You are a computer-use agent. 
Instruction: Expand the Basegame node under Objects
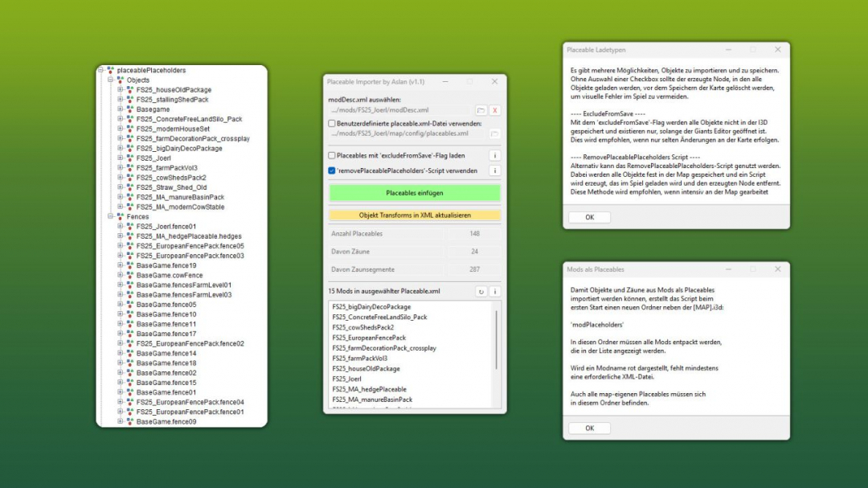[121, 109]
